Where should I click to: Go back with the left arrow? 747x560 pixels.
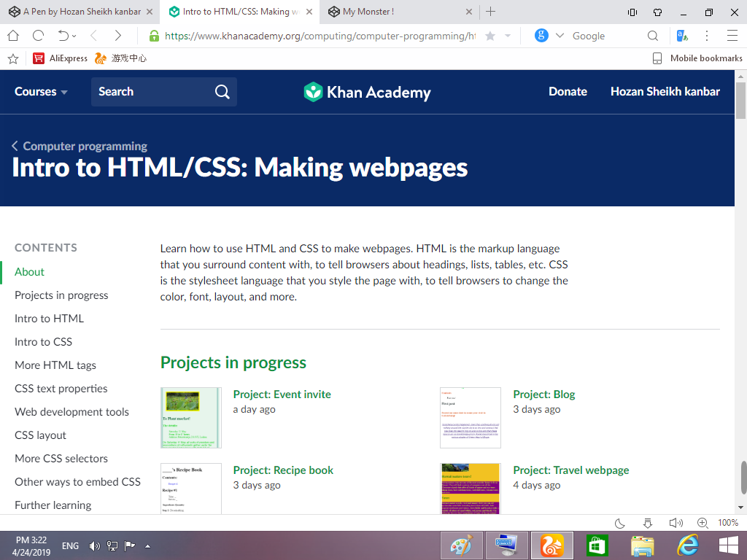[x=94, y=36]
